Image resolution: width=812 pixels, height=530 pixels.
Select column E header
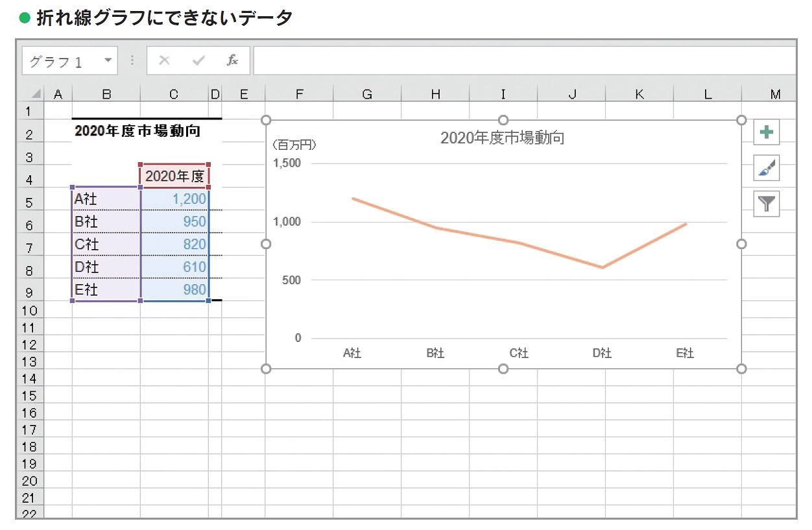pos(243,95)
